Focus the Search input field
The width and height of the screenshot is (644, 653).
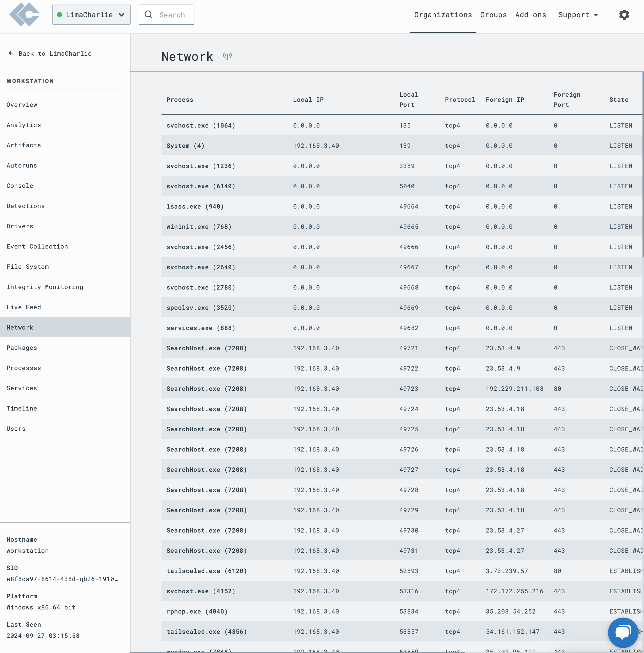coord(166,14)
